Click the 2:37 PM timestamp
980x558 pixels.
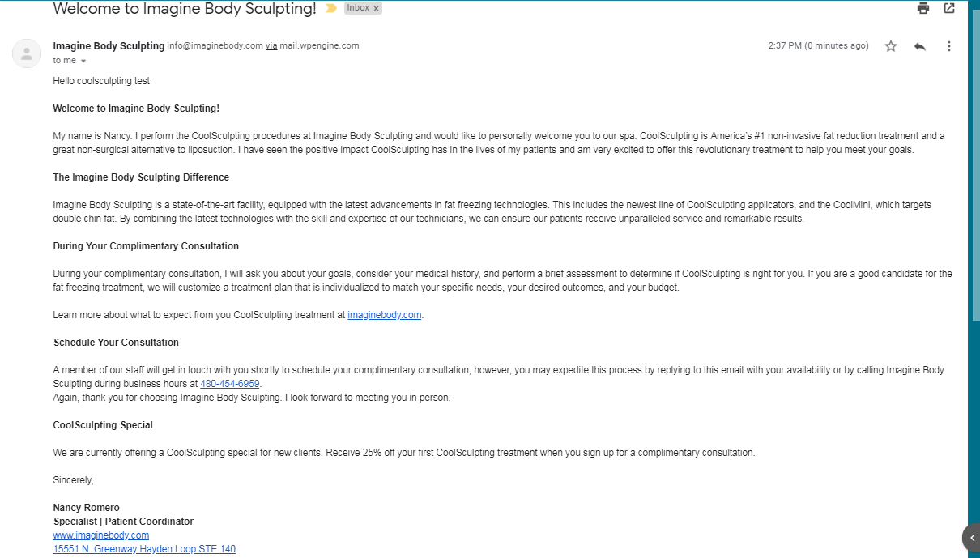point(818,46)
